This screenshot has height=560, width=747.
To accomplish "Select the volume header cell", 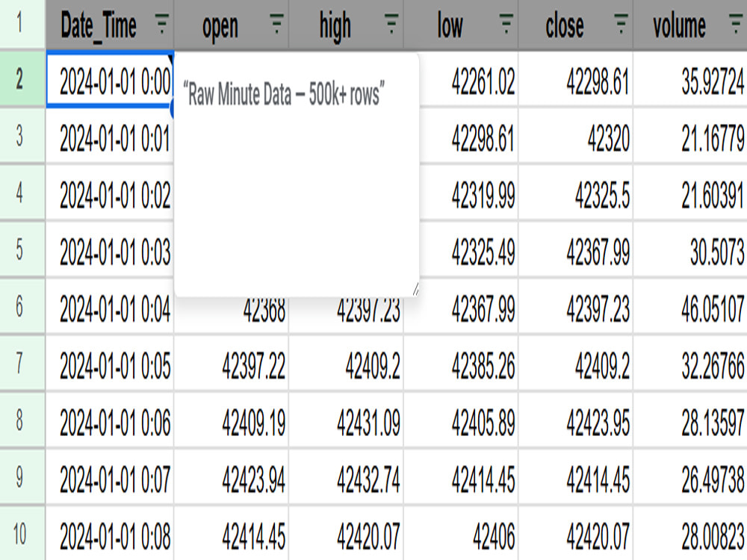I will pyautogui.click(x=690, y=25).
